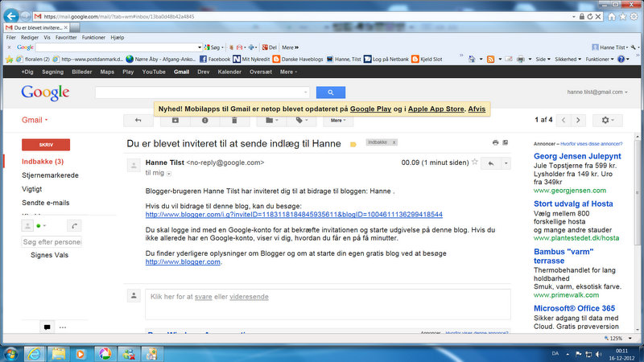
Task: Click the browser back arrow button
Action: (x=11, y=16)
